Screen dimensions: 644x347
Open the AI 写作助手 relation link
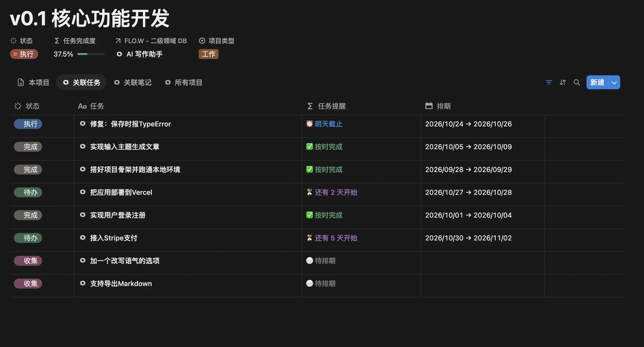click(x=144, y=54)
